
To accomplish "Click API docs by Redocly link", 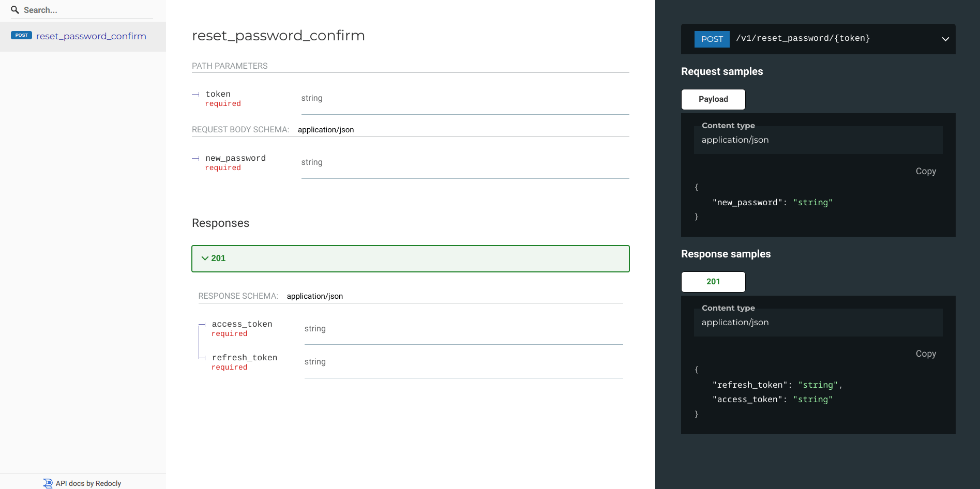I will coord(88,483).
